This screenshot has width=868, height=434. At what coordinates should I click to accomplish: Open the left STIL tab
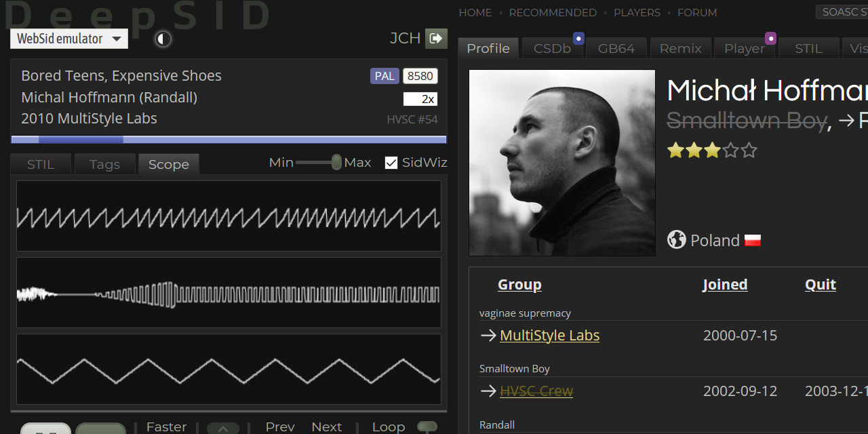[41, 164]
